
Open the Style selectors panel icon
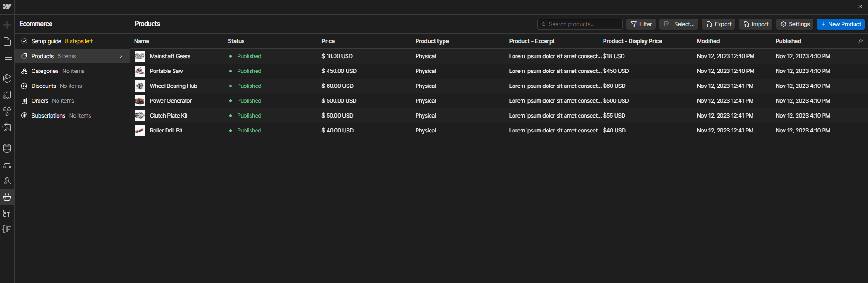click(7, 95)
